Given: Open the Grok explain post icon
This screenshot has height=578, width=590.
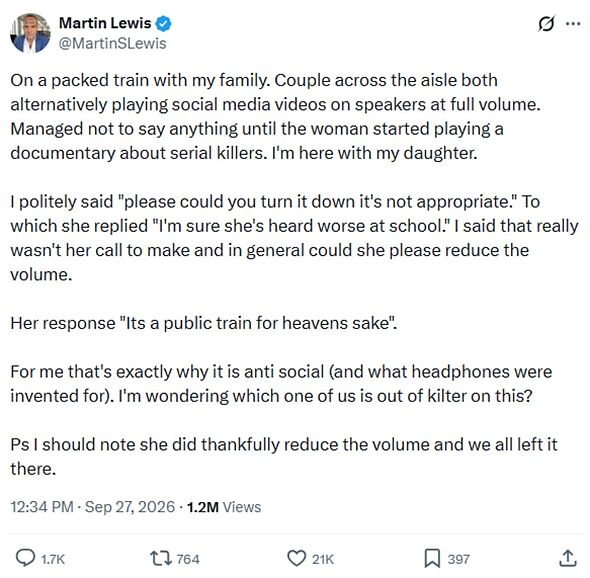Looking at the screenshot, I should tap(546, 24).
